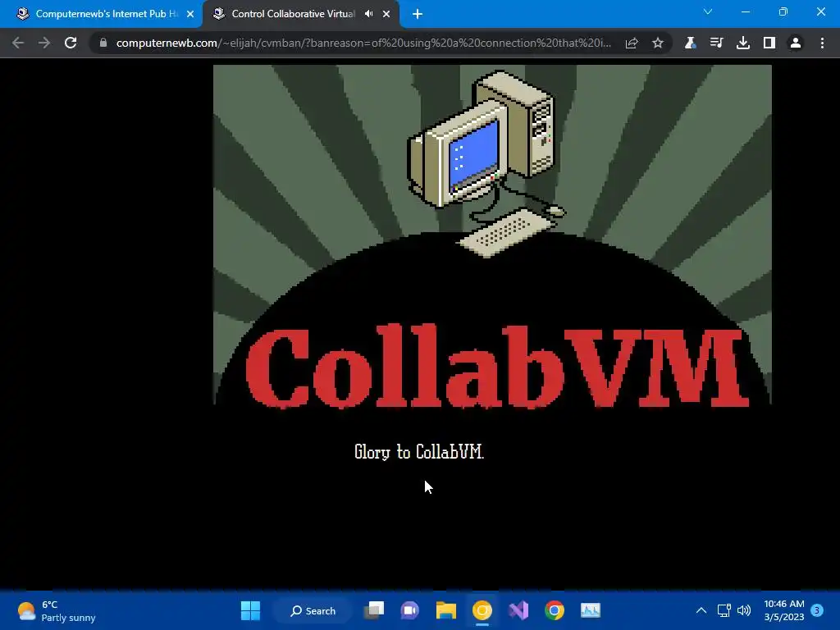Open the performance monitor taskbar app

pyautogui.click(x=591, y=610)
